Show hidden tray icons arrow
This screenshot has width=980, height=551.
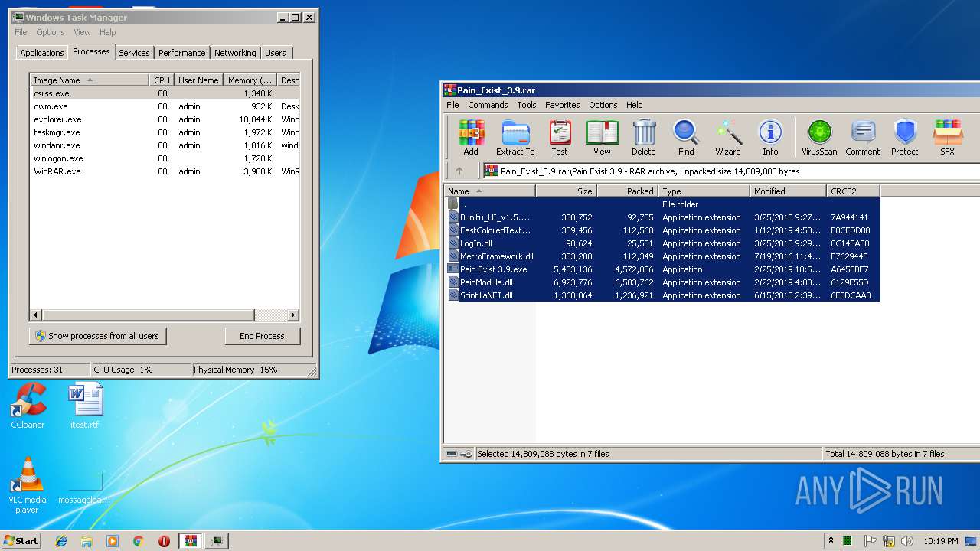(831, 541)
